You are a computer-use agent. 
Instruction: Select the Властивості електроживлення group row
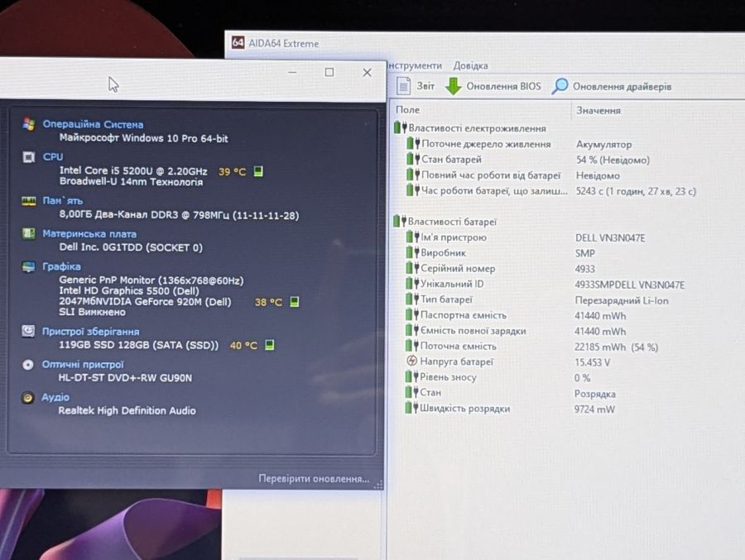470,128
